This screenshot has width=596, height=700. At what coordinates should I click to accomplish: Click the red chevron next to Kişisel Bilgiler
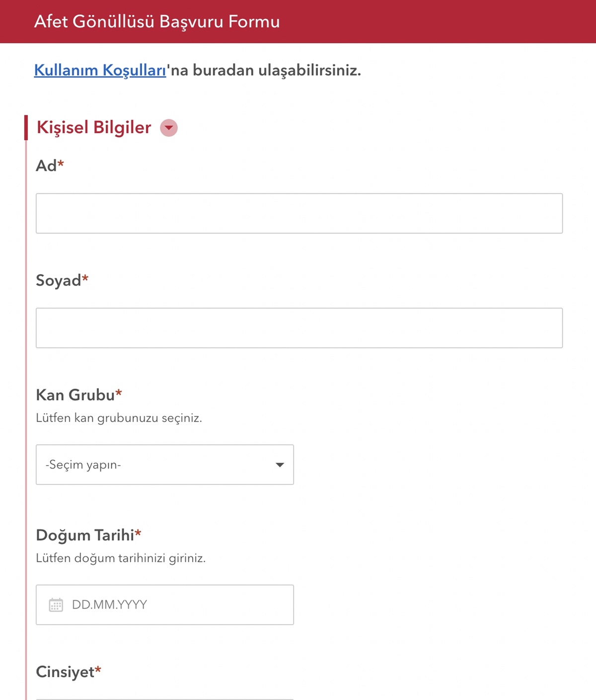pos(169,128)
